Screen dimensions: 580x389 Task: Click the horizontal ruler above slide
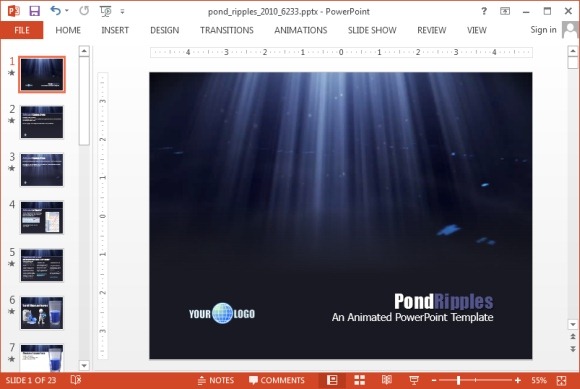pyautogui.click(x=341, y=53)
